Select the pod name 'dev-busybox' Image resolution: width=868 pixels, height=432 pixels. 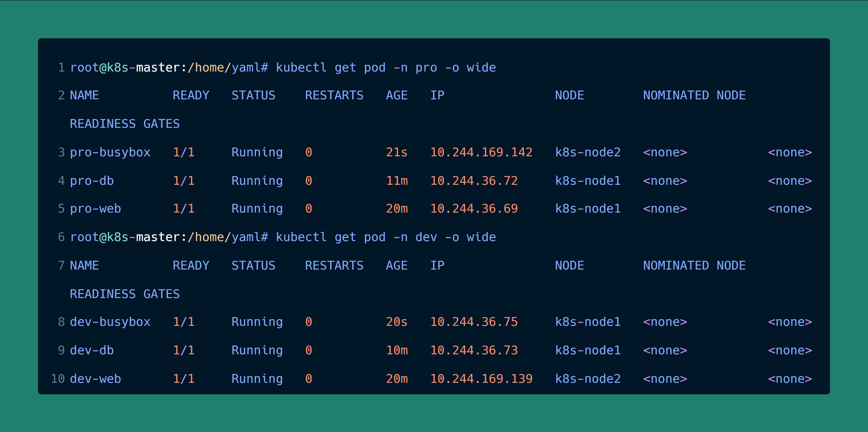pyautogui.click(x=110, y=322)
